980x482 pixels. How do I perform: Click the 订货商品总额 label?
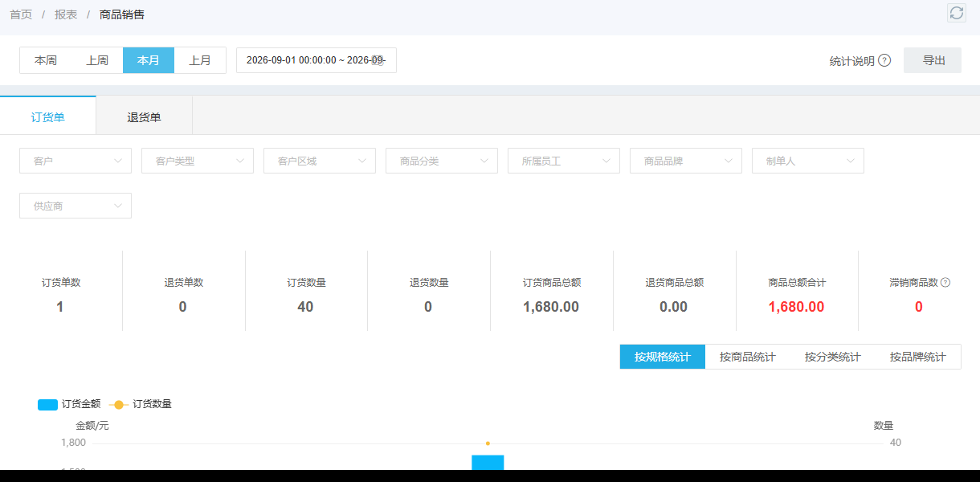tap(552, 283)
